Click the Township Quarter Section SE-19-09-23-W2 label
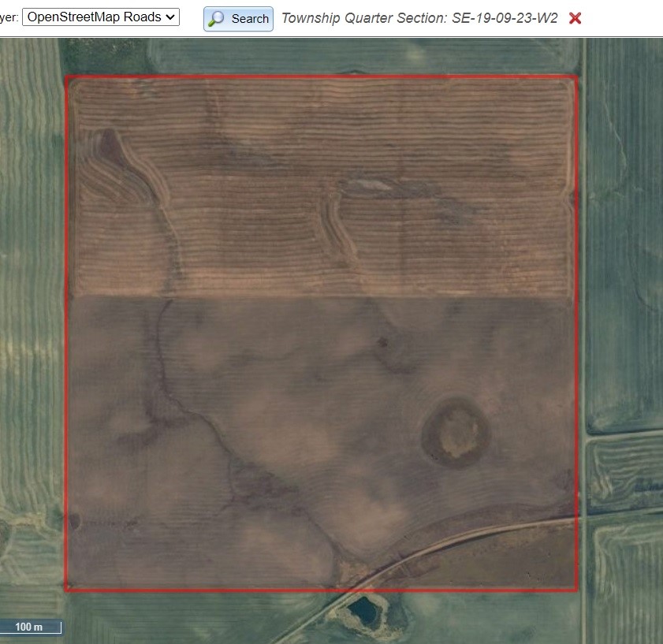 (419, 18)
